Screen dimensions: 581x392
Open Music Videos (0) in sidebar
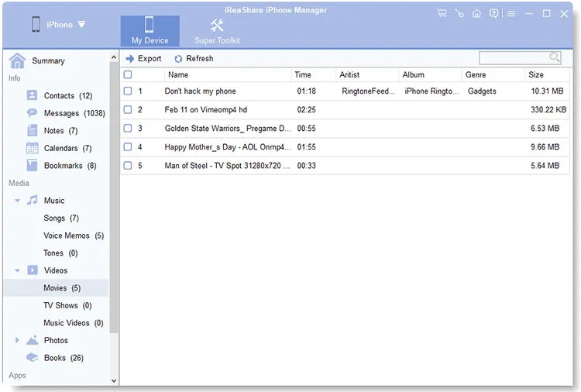[x=74, y=323]
